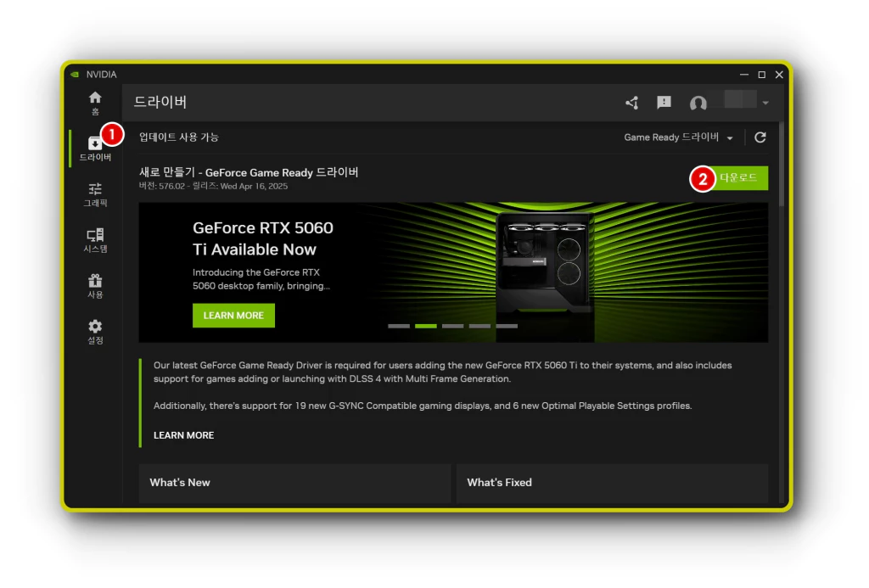Click the driver version 576.02 text
The image size is (869, 588).
[x=213, y=186]
